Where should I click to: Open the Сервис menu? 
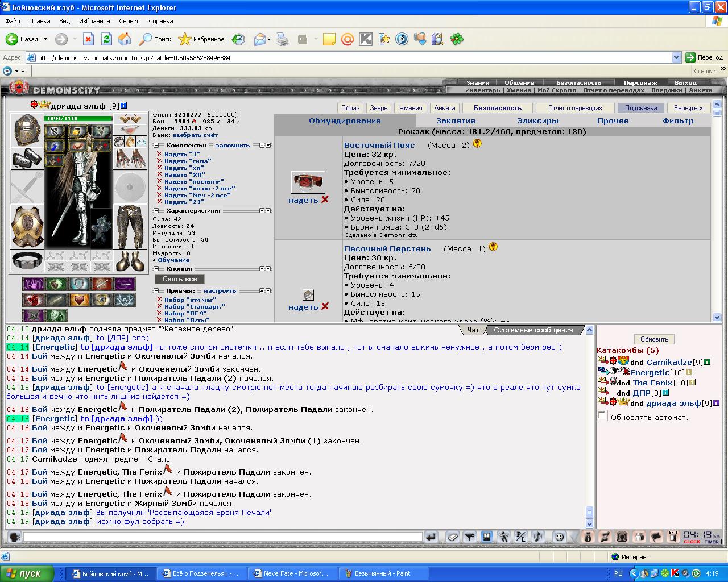coord(129,21)
